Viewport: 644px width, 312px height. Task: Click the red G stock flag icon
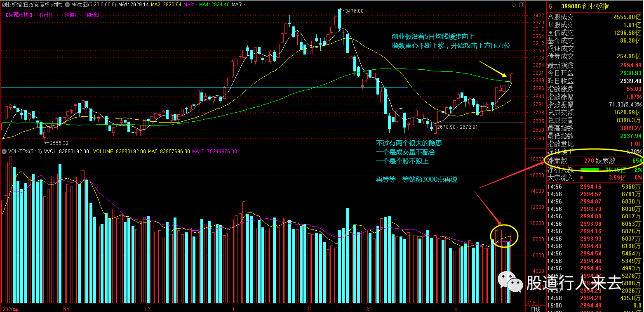click(550, 7)
